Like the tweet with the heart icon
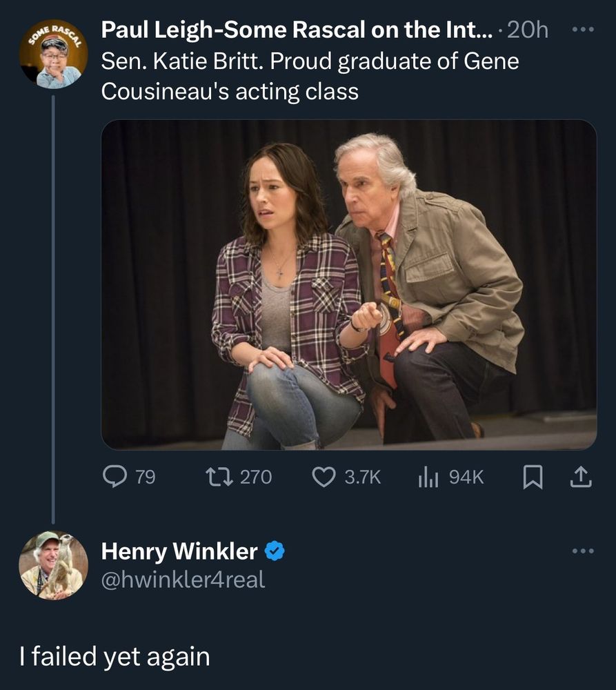616x690 pixels. [x=324, y=477]
